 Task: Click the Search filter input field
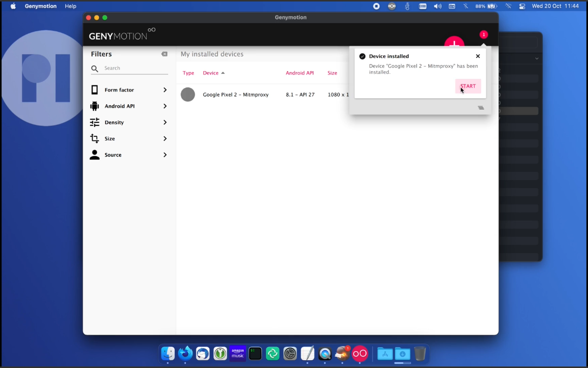pyautogui.click(x=135, y=68)
